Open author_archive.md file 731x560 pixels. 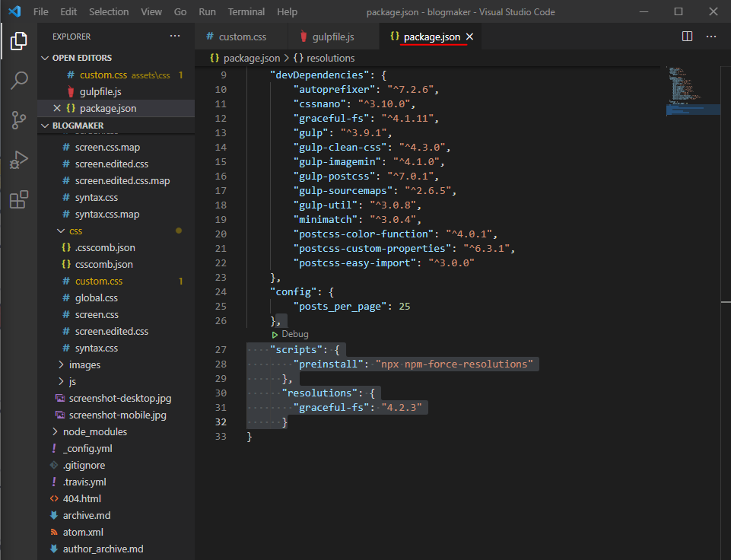(x=116, y=549)
